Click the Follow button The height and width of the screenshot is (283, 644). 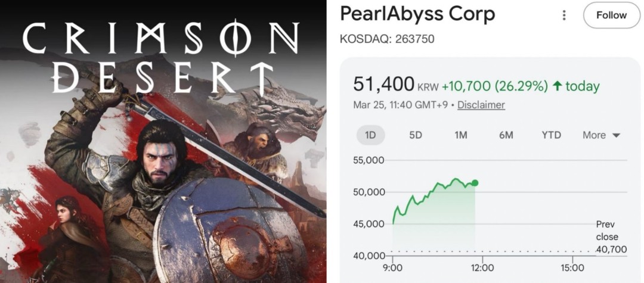click(x=611, y=15)
